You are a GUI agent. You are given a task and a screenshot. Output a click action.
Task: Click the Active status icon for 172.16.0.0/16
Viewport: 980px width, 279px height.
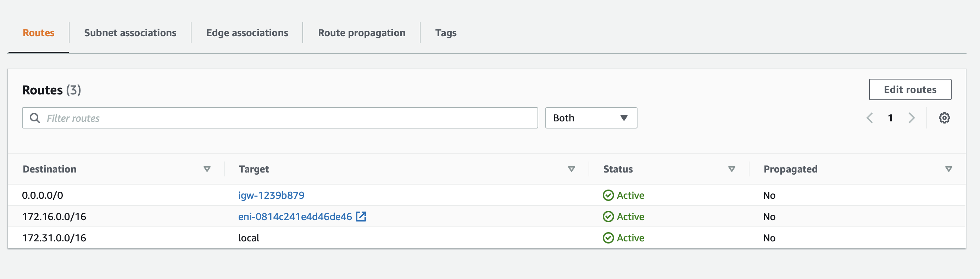(x=608, y=217)
